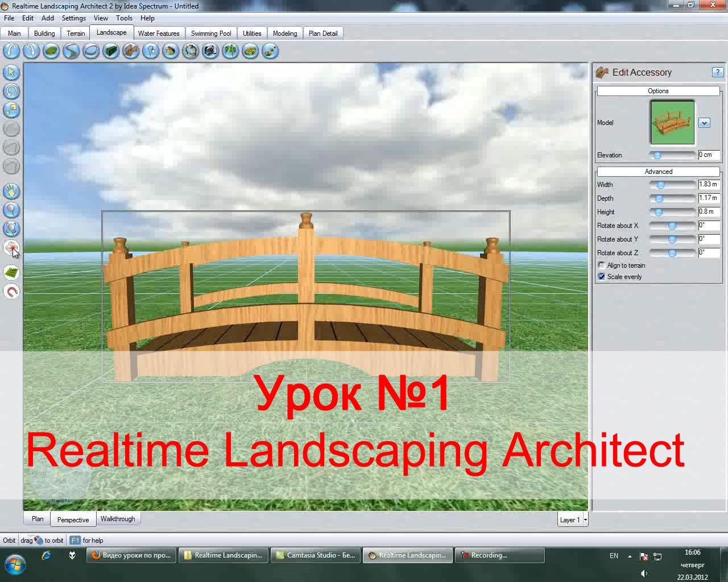Select the single rock tool icon
Image resolution: width=728 pixels, height=582 pixels.
171,51
